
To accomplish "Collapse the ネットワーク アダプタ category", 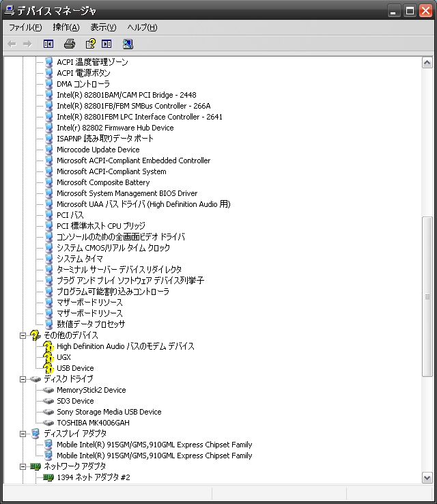I will click(23, 466).
